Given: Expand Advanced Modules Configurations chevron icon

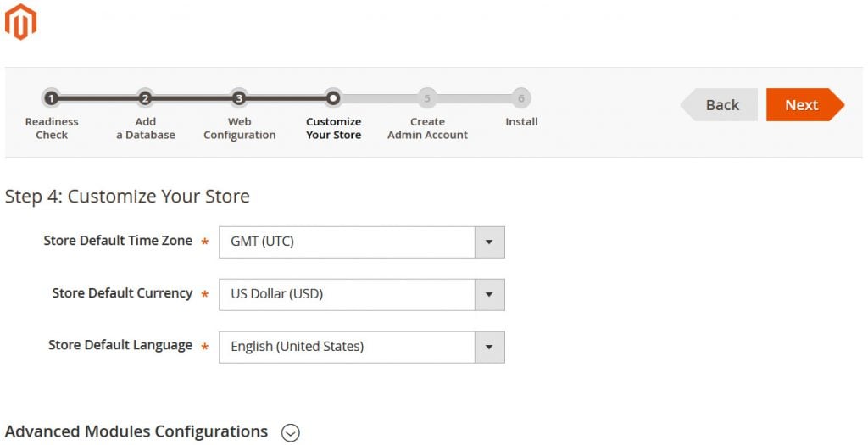Looking at the screenshot, I should pos(291,432).
